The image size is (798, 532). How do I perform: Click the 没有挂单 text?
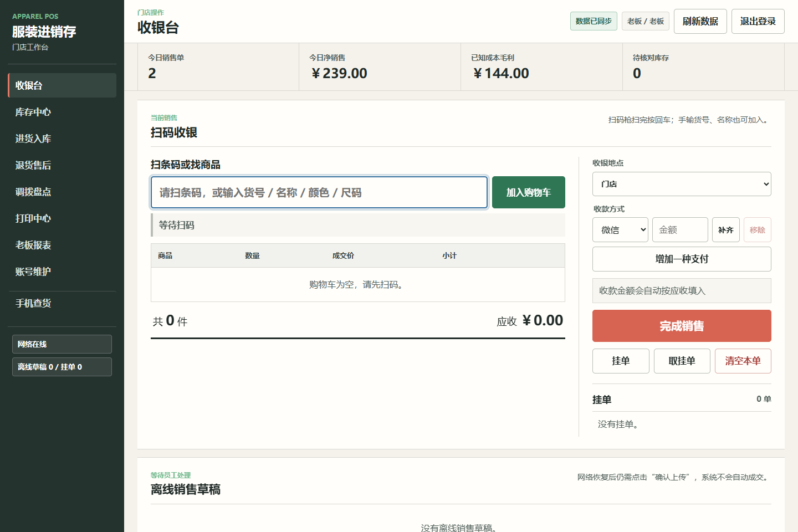[618, 424]
